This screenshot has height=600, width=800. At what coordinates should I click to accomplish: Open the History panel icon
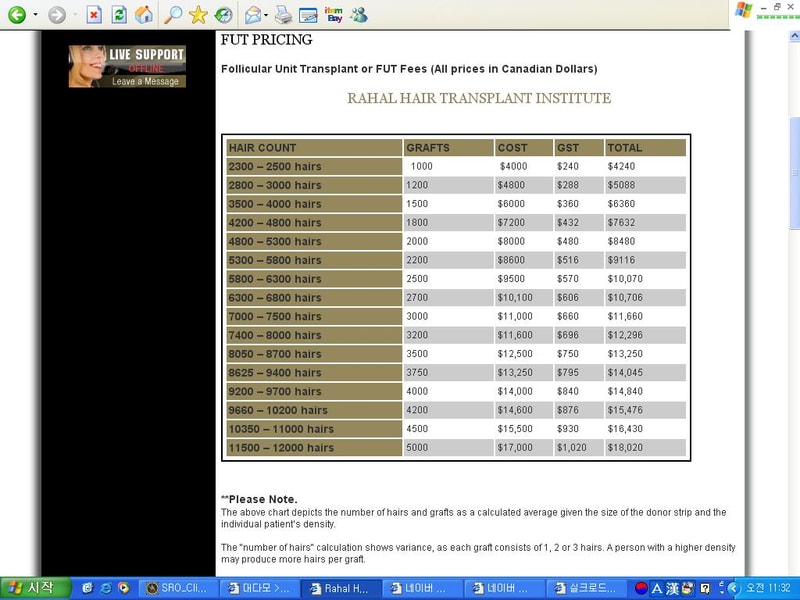pos(223,15)
